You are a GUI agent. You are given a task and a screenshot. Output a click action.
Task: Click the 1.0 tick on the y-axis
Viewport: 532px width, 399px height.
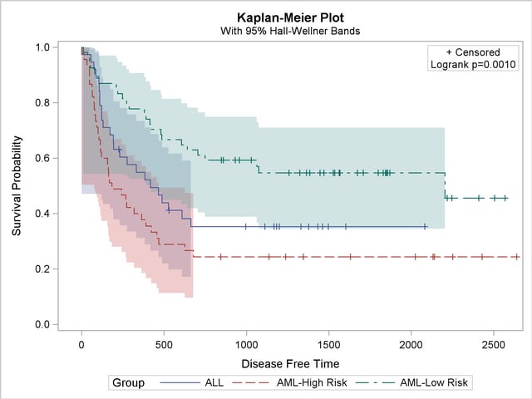pyautogui.click(x=41, y=47)
